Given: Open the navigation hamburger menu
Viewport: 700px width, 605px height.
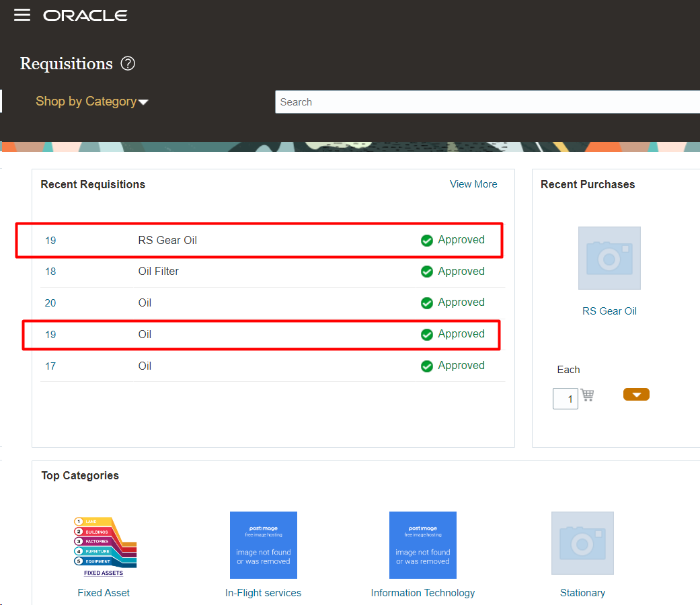Looking at the screenshot, I should tap(22, 15).
